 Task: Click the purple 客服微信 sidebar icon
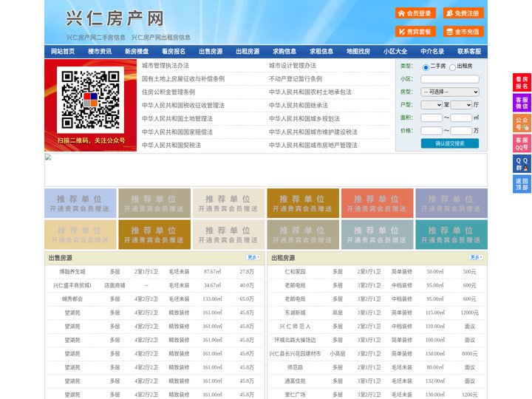tap(522, 103)
